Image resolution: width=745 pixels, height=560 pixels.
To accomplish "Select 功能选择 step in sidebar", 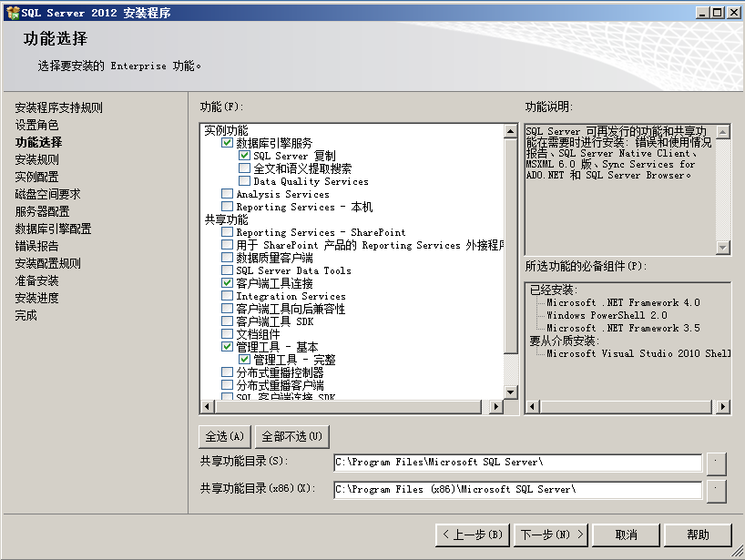I will point(38,142).
